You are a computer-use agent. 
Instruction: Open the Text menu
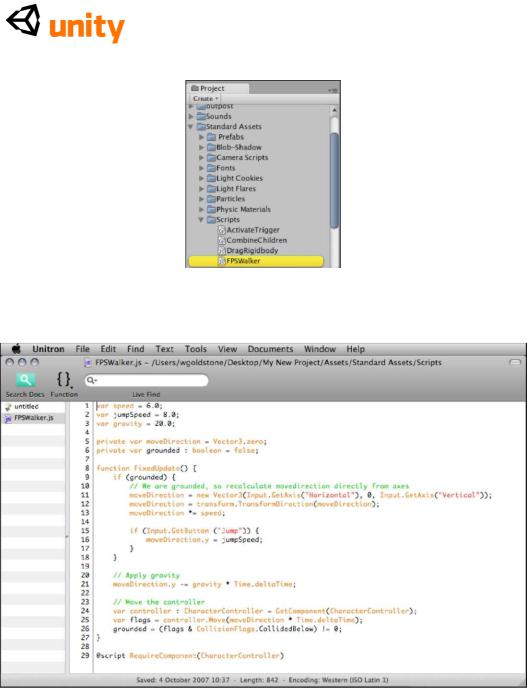(x=165, y=349)
